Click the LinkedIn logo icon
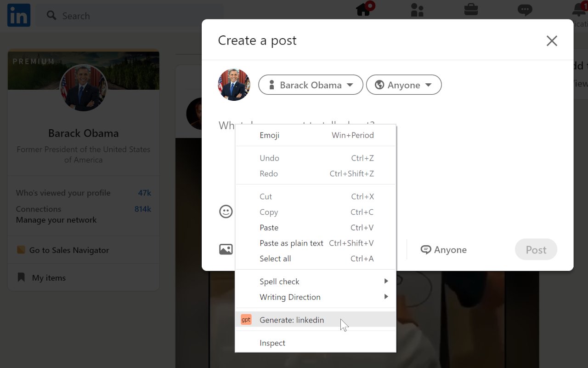588x368 pixels. tap(19, 15)
